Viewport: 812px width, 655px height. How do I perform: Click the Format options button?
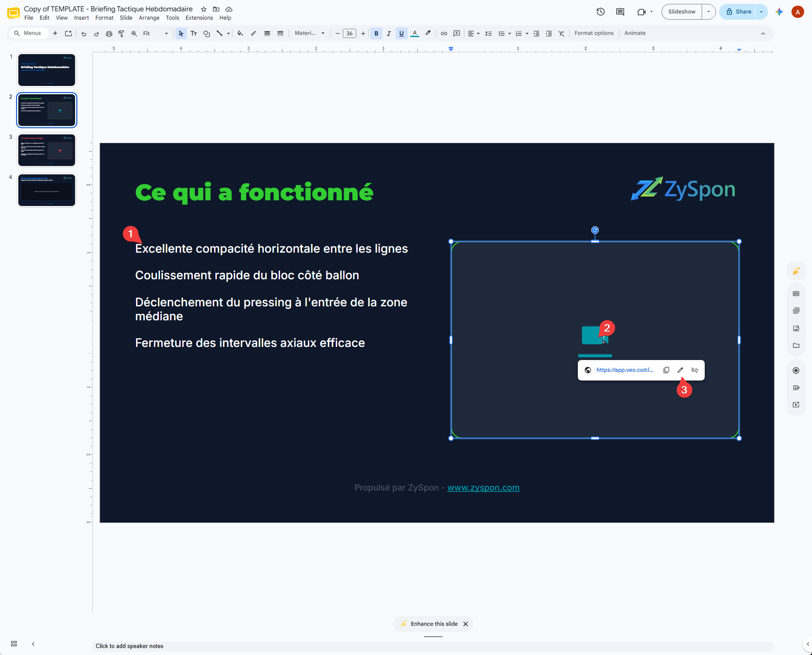click(594, 34)
